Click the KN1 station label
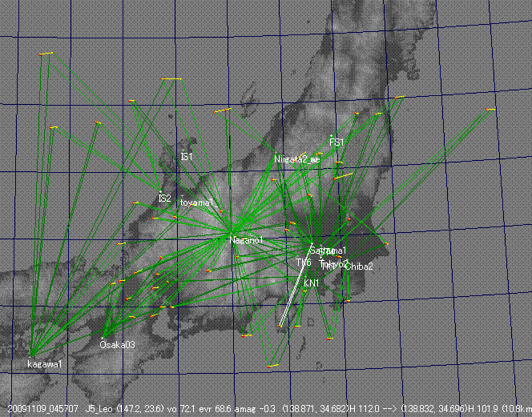This screenshot has height=417, width=532. click(312, 283)
